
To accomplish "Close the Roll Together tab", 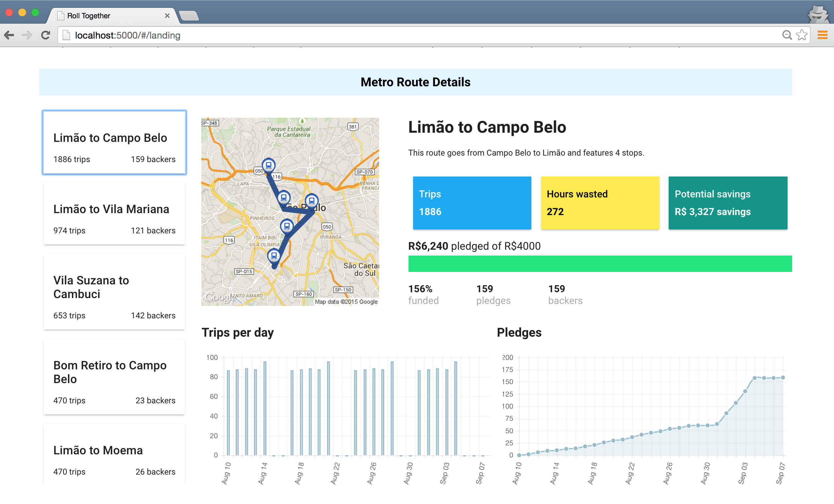I will pos(167,16).
